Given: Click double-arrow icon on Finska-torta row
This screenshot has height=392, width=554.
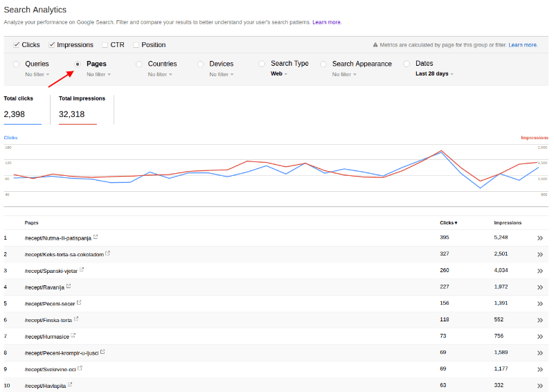Looking at the screenshot, I should point(539,320).
